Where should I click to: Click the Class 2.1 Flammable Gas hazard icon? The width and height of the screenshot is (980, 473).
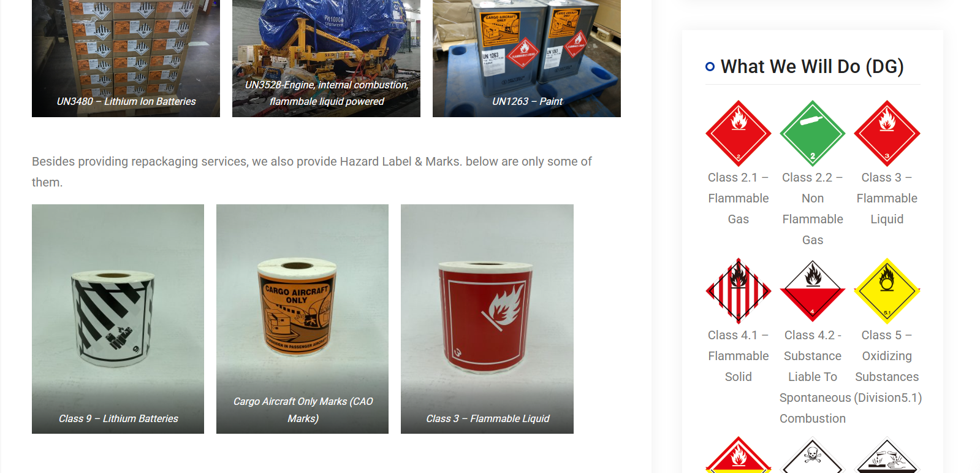(x=738, y=133)
